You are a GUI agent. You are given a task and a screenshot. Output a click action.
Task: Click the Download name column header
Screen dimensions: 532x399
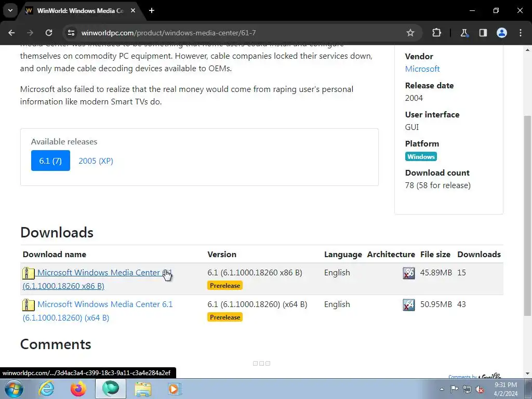click(x=54, y=255)
